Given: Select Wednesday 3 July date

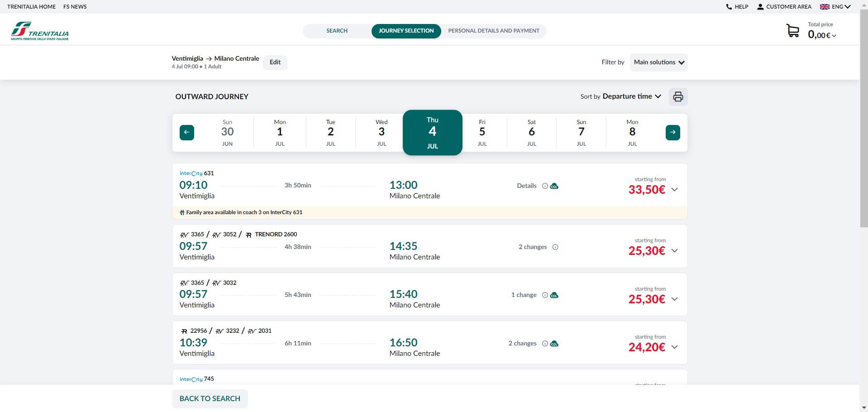Looking at the screenshot, I should tap(382, 133).
